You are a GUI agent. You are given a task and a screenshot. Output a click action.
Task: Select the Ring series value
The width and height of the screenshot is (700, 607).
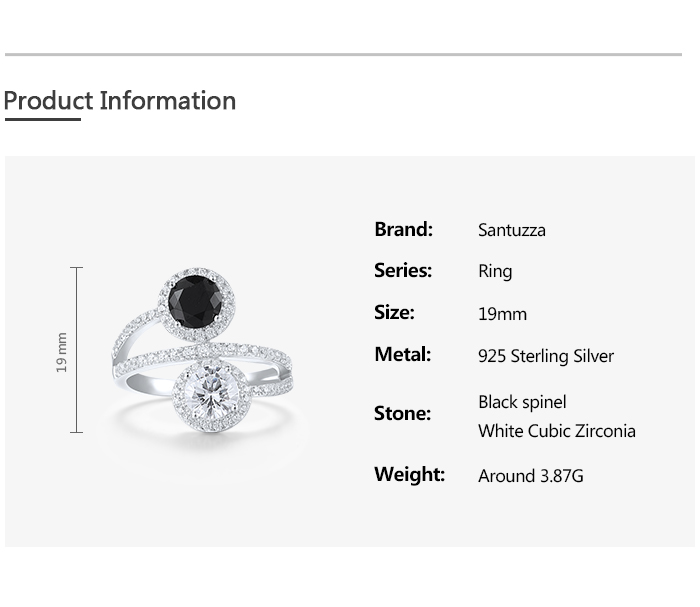click(495, 272)
